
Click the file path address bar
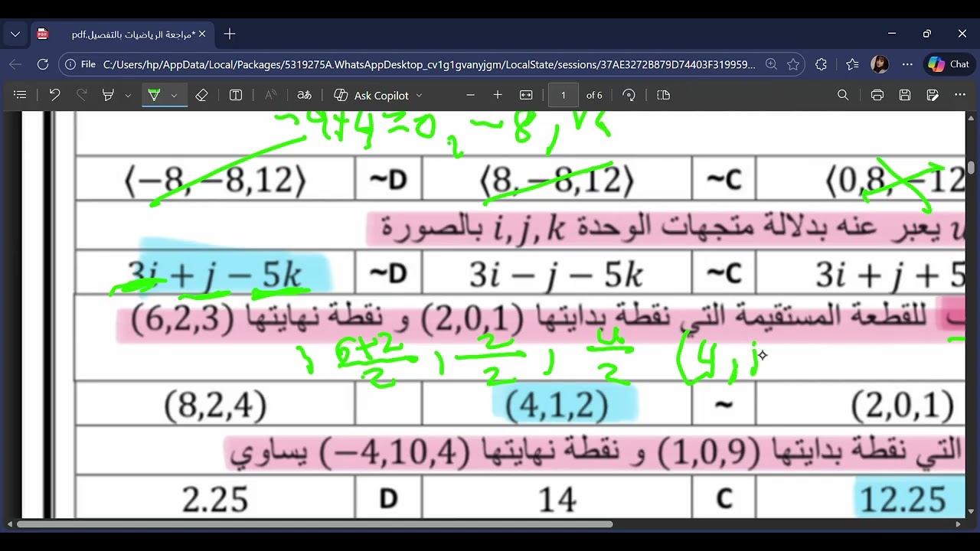point(429,64)
